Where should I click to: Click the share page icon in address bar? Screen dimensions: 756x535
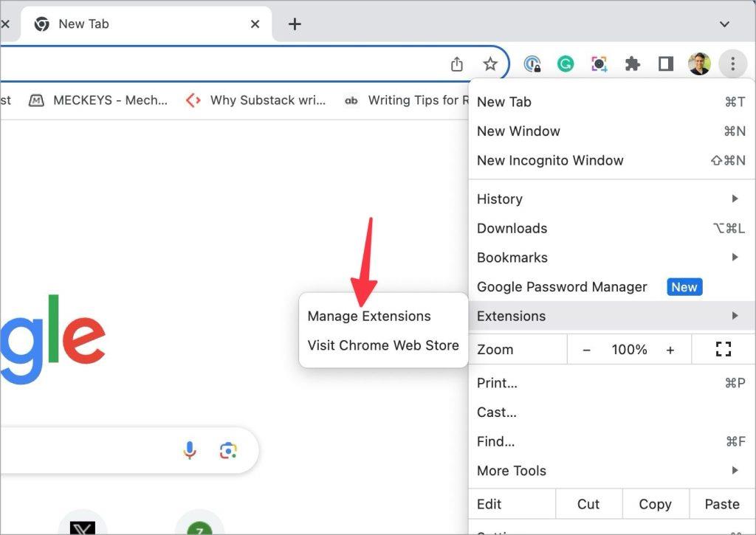click(456, 63)
